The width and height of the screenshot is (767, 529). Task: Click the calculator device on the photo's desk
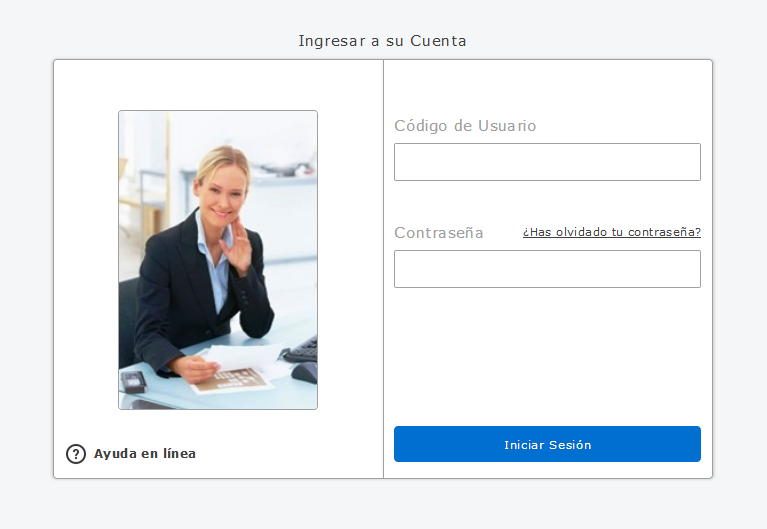133,380
